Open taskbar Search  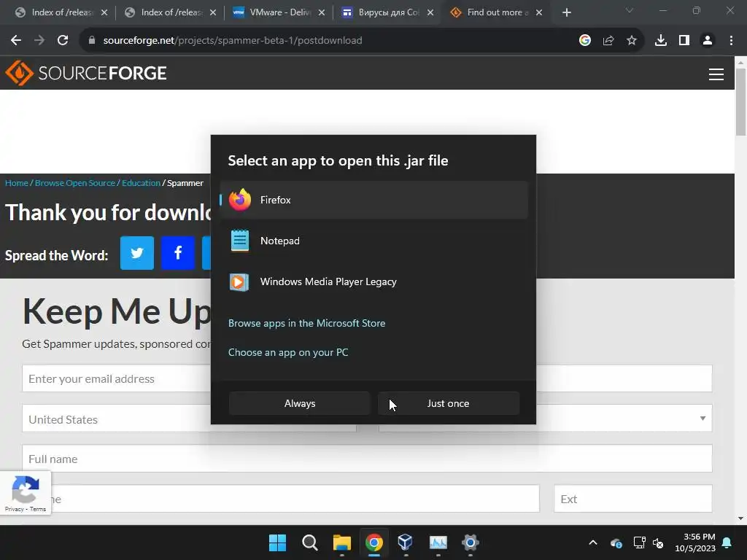click(x=309, y=542)
